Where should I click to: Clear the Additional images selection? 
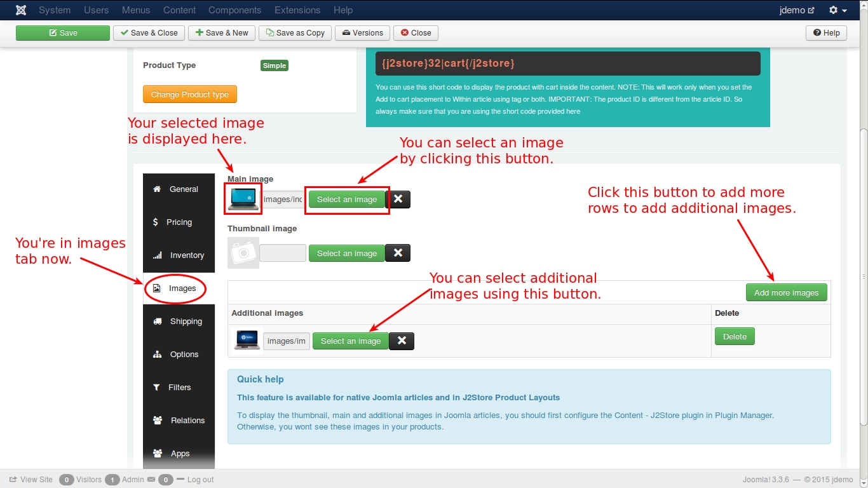pyautogui.click(x=402, y=341)
